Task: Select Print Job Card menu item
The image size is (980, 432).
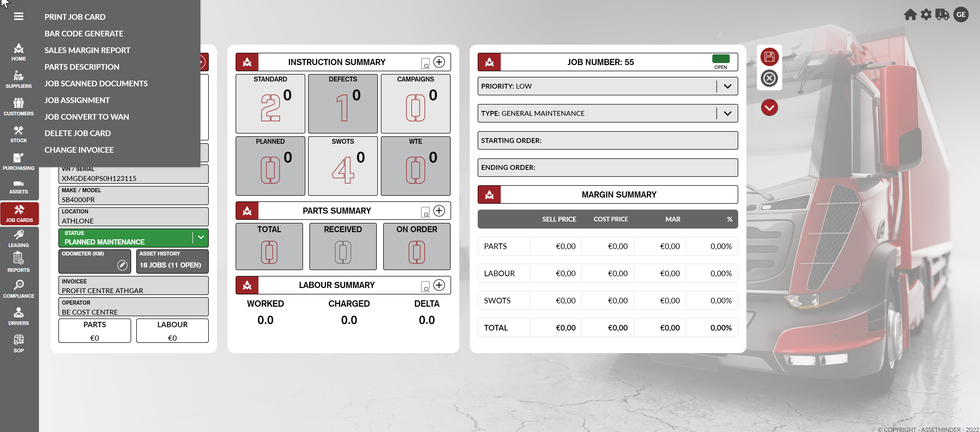Action: pyautogui.click(x=75, y=17)
